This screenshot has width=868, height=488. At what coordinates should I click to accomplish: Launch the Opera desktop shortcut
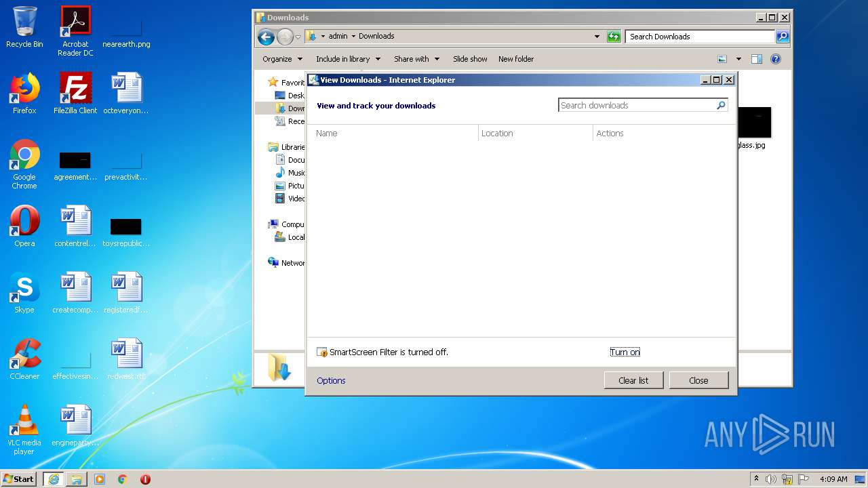pos(24,226)
